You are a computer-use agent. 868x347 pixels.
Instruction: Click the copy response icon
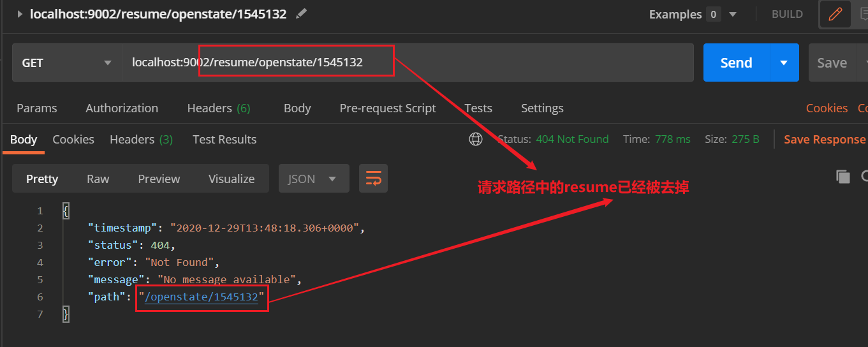[843, 177]
